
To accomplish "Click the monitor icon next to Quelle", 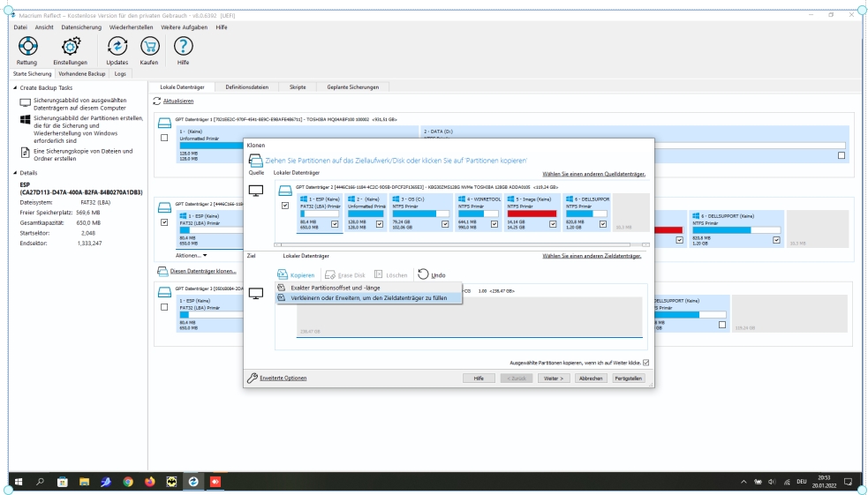I will click(256, 191).
